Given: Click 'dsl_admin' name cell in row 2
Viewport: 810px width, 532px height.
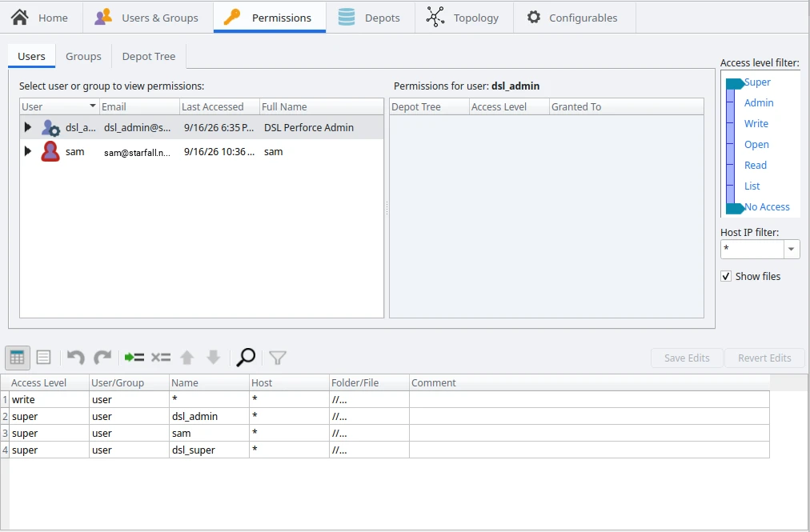Looking at the screenshot, I should point(209,416).
